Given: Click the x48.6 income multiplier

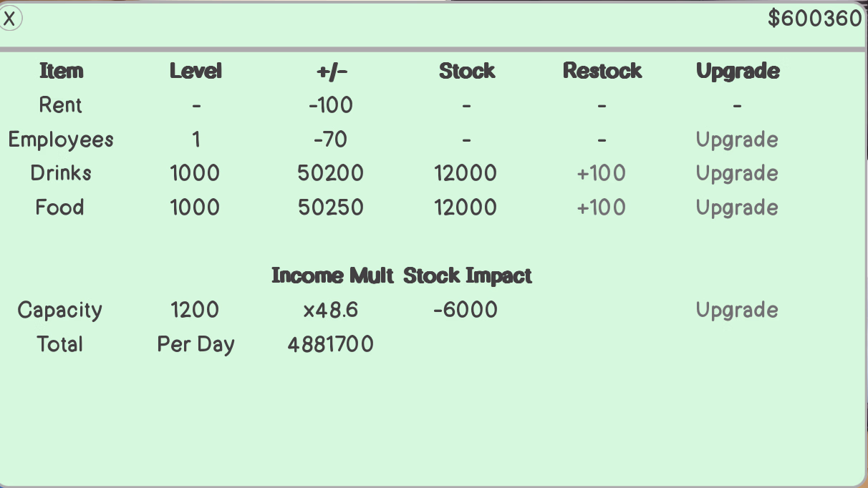Looking at the screenshot, I should click(331, 310).
